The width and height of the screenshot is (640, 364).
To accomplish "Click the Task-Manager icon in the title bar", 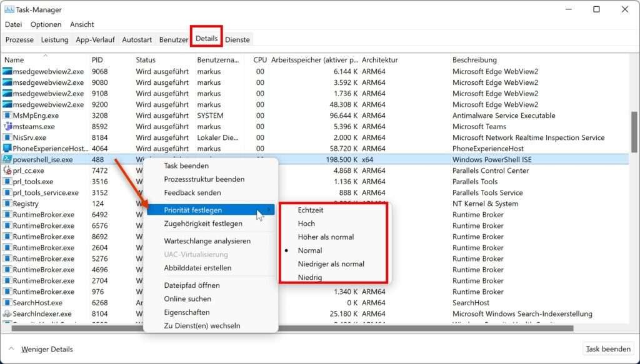I will click(7, 9).
